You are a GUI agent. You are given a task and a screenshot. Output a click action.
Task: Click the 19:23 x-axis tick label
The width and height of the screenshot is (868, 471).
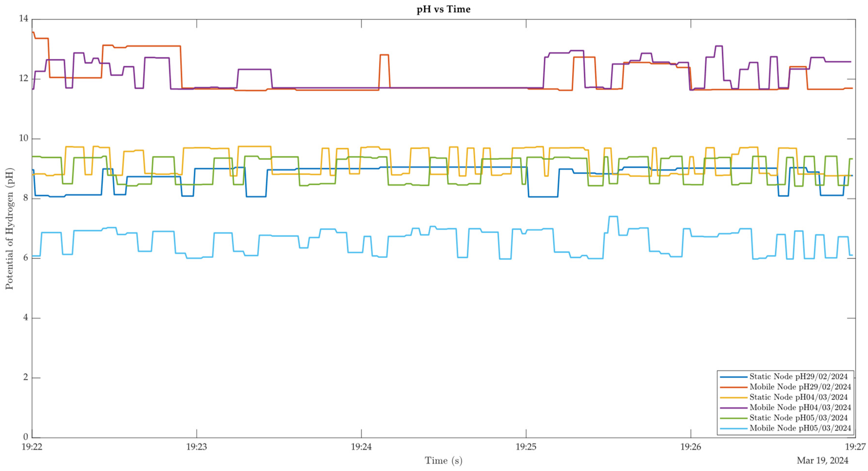pyautogui.click(x=196, y=447)
